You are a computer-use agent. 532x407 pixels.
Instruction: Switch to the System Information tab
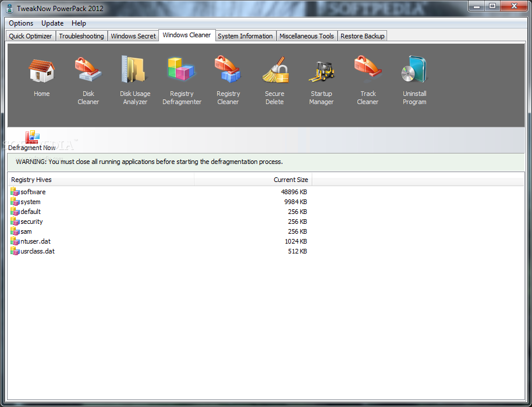[x=245, y=36]
